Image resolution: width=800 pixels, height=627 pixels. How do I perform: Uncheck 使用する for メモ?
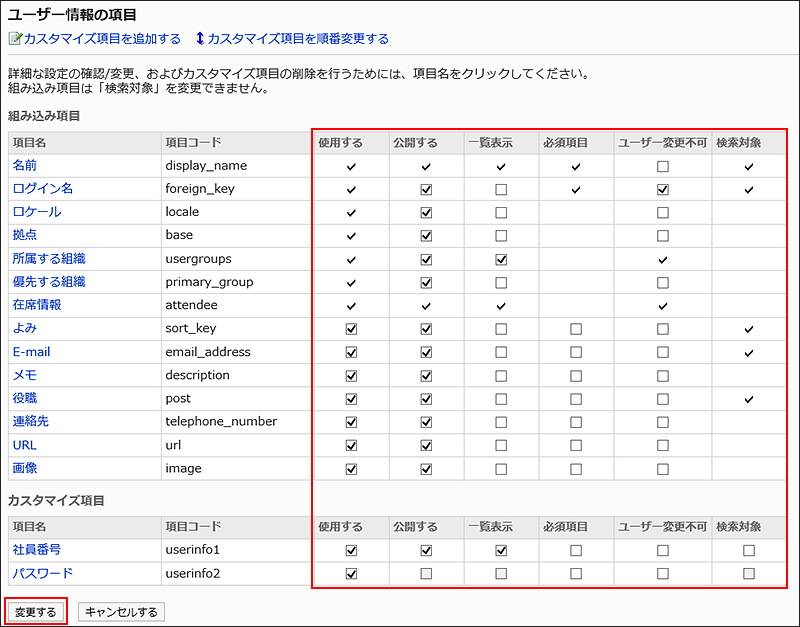pos(351,376)
